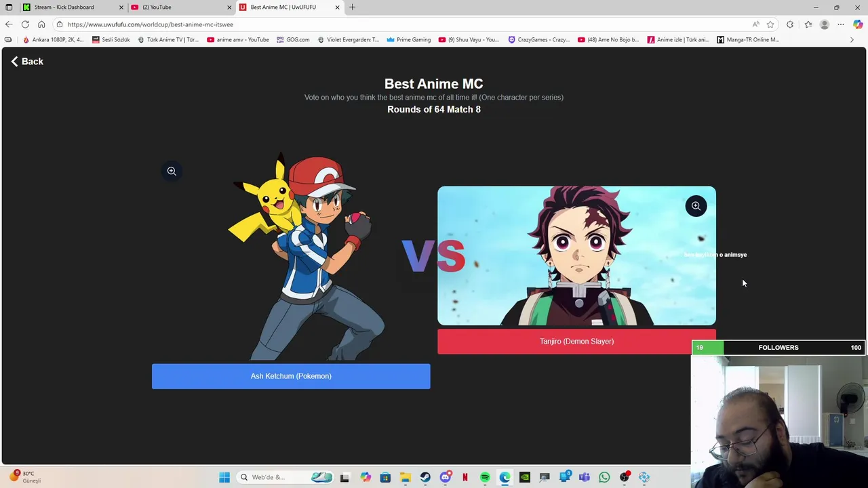Open Manga-TR Online bookmark
The height and width of the screenshot is (488, 868).
pos(748,40)
